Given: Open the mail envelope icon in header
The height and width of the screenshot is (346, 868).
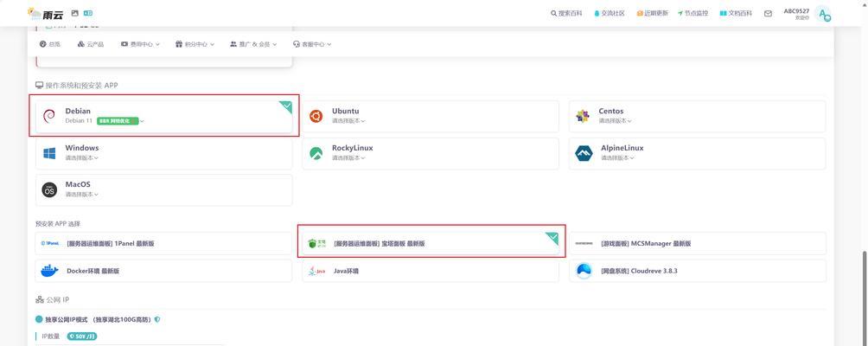Looking at the screenshot, I should (x=768, y=14).
